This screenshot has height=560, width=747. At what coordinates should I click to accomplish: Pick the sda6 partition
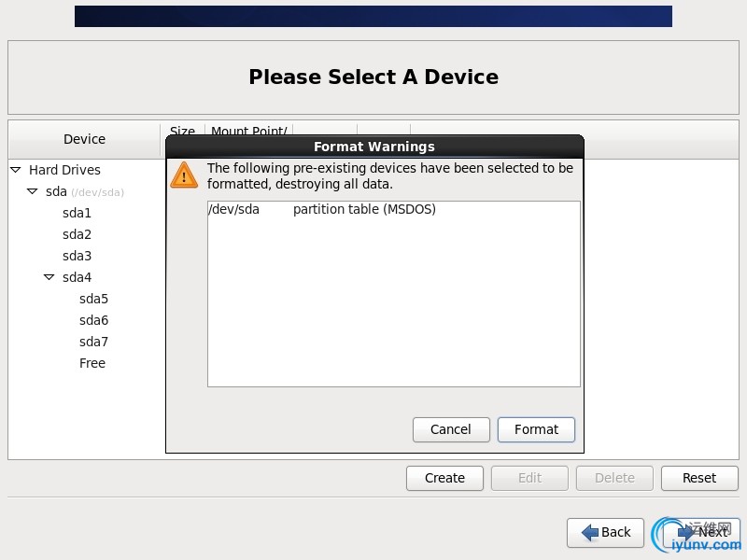tap(93, 320)
